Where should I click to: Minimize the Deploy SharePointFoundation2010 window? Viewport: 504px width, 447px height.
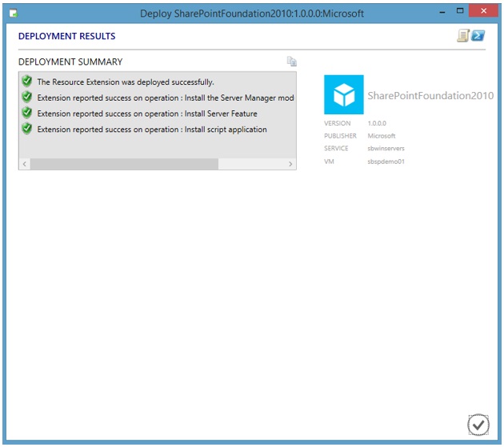click(442, 11)
